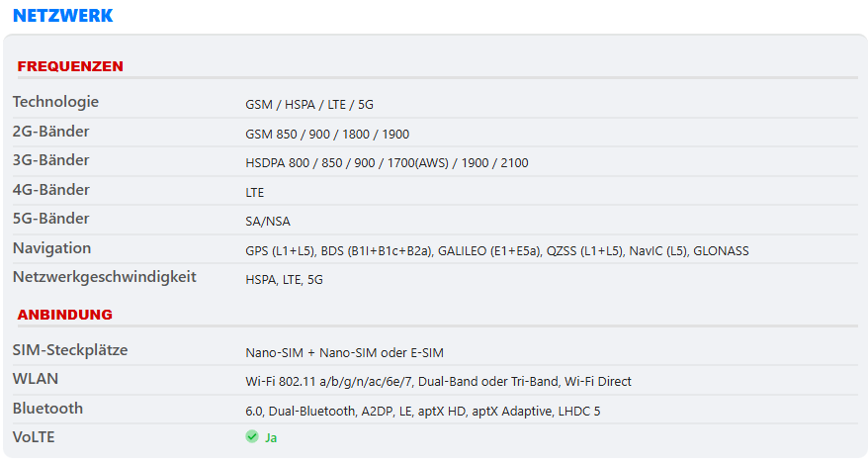Click the Nano-SIM oder E-SIM value
The image size is (868, 464).
pos(344,353)
